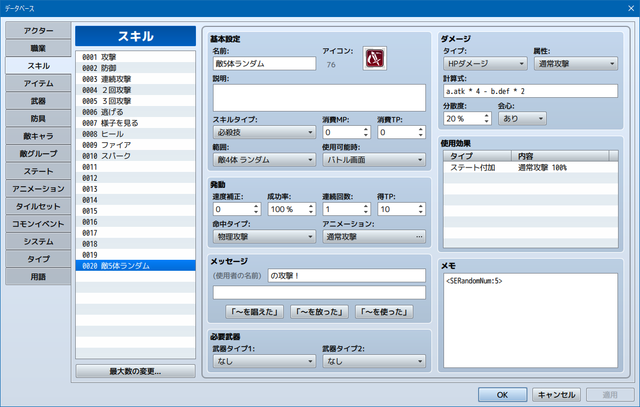Open the 職業 tab

click(x=38, y=49)
